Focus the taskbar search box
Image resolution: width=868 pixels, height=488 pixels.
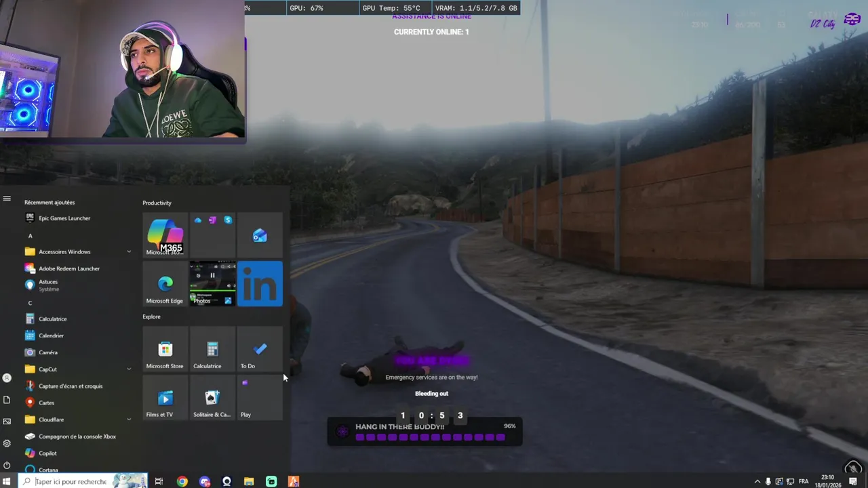pyautogui.click(x=83, y=481)
